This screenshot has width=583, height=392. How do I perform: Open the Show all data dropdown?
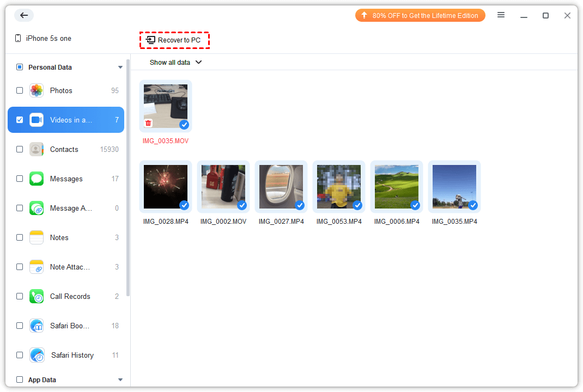coord(175,63)
